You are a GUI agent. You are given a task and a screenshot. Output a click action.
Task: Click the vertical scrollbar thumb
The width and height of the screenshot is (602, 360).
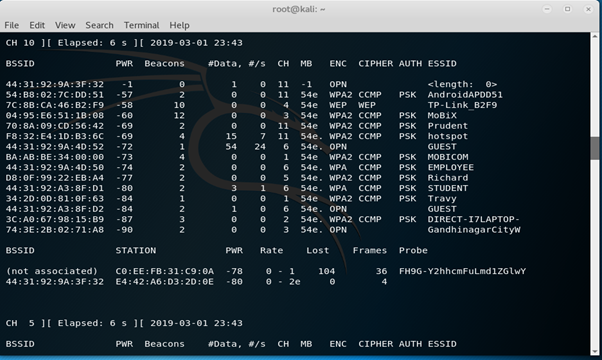595,148
